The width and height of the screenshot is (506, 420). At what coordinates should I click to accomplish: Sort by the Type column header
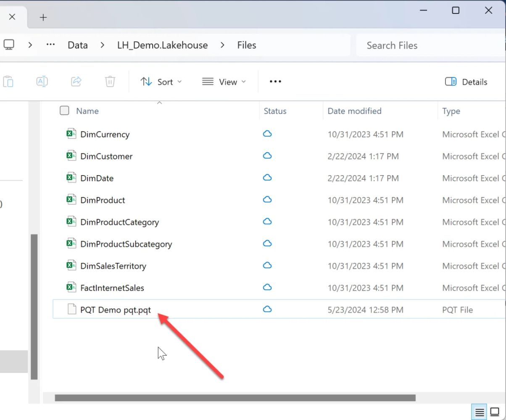pyautogui.click(x=451, y=111)
